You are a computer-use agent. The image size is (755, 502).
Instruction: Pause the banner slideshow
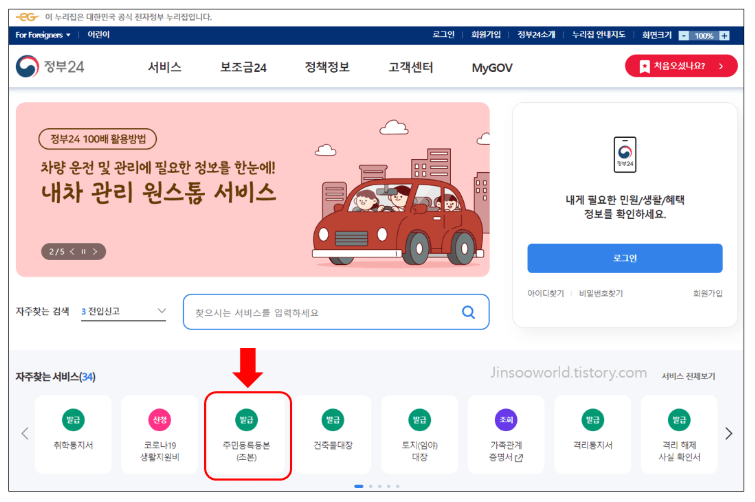(83, 251)
